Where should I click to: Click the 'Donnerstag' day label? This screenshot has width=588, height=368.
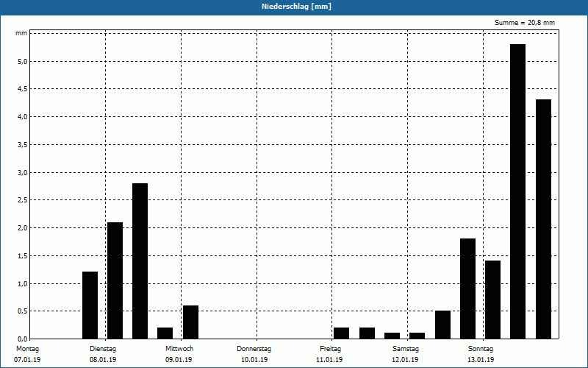tap(254, 349)
